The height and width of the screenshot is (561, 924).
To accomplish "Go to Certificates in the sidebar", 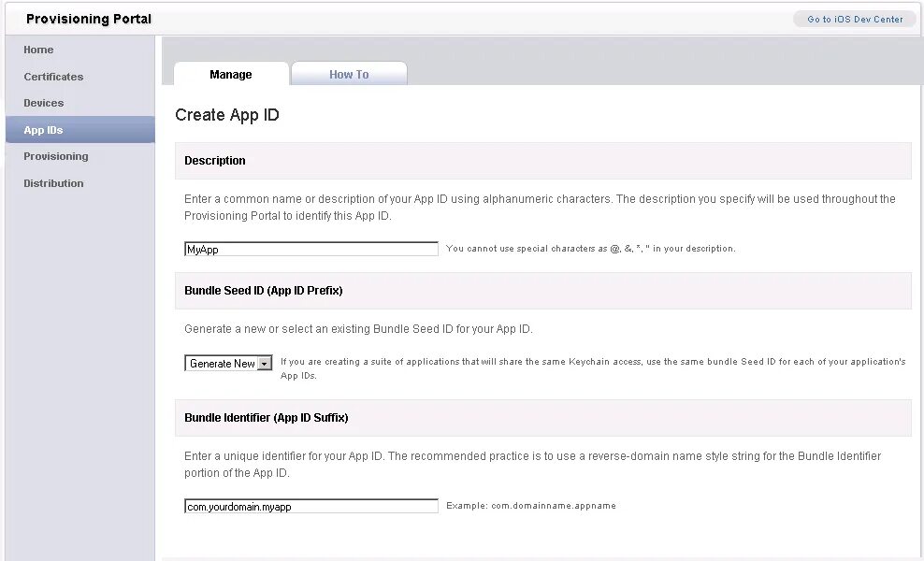I will tap(53, 77).
